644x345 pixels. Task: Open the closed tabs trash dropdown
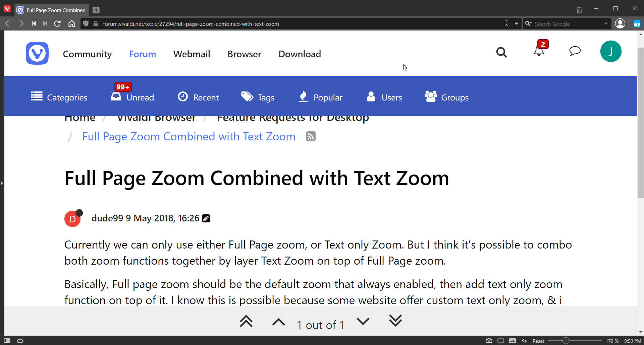(x=579, y=10)
